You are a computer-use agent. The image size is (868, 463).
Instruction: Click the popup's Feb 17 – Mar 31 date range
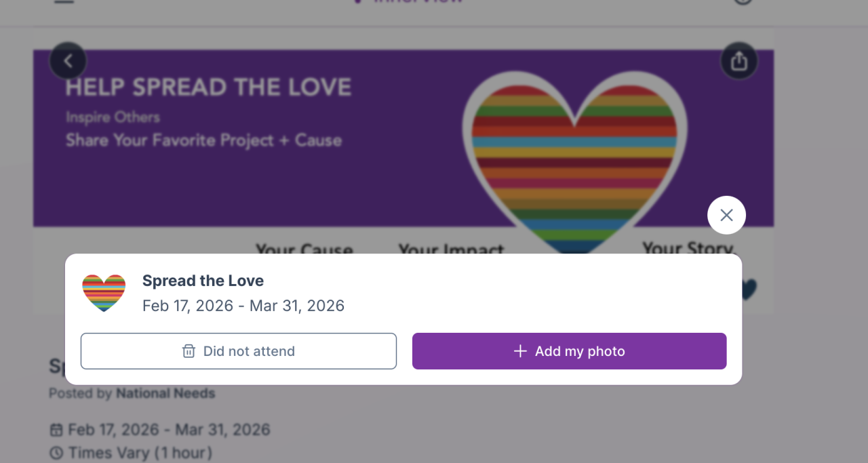click(243, 306)
